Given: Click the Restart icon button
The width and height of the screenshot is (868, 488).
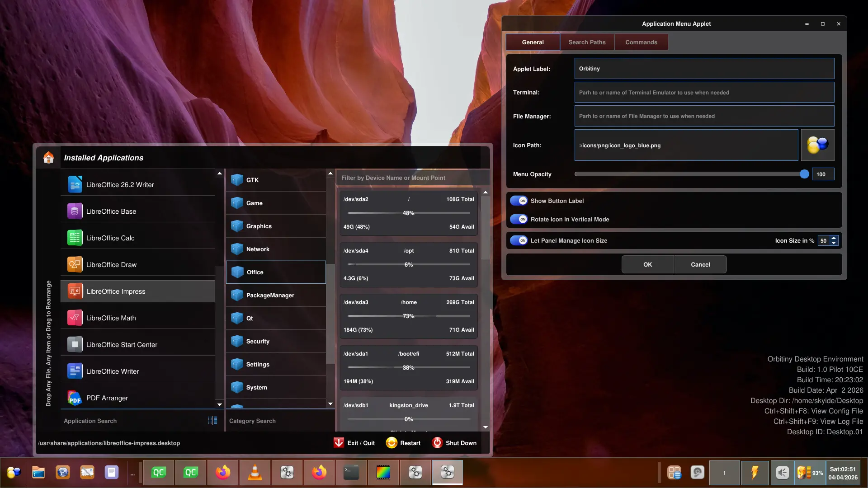Looking at the screenshot, I should [392, 443].
